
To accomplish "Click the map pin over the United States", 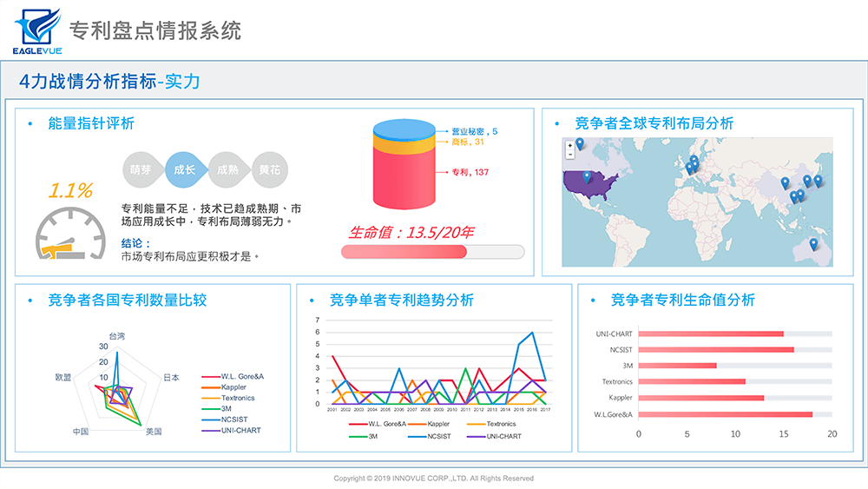I will (x=587, y=178).
